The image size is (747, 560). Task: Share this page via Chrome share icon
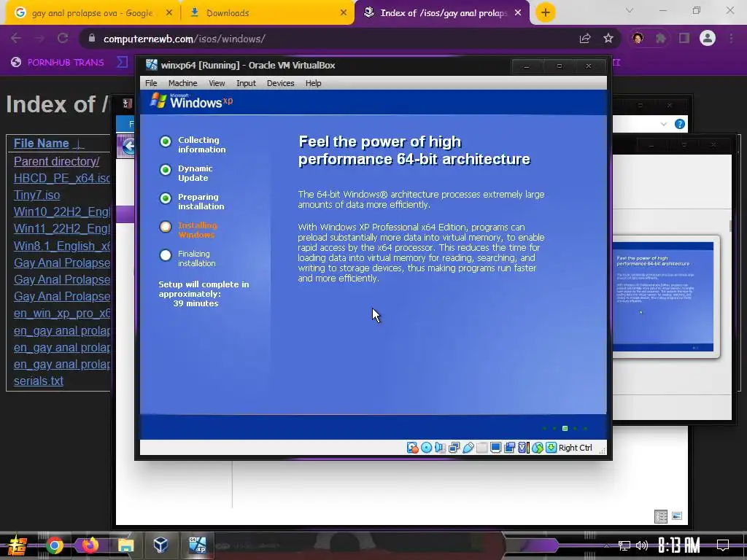coord(585,38)
